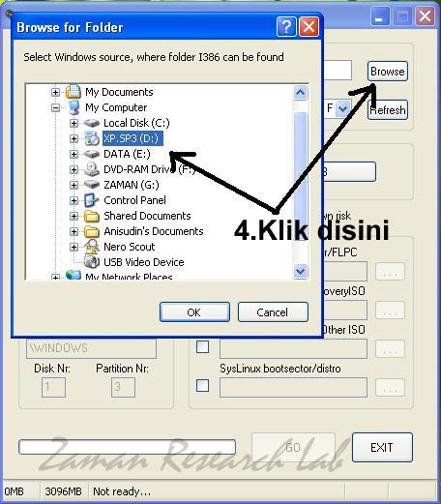Screen dimensions: 441x504
Task: Minimize the main application window
Action: tap(379, 16)
